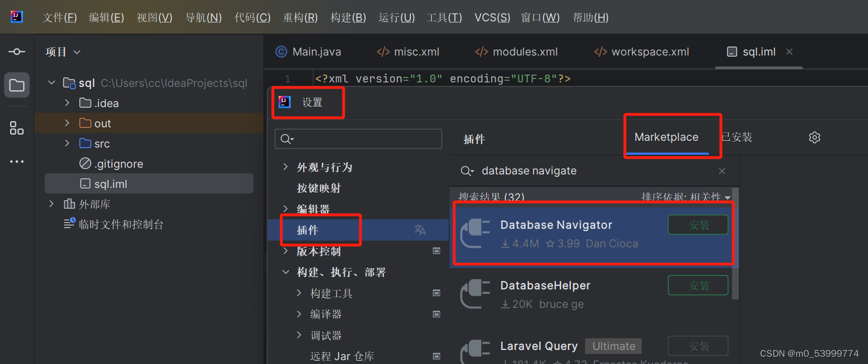The height and width of the screenshot is (364, 868).
Task: Expand the src folder
Action: pyautogui.click(x=67, y=144)
